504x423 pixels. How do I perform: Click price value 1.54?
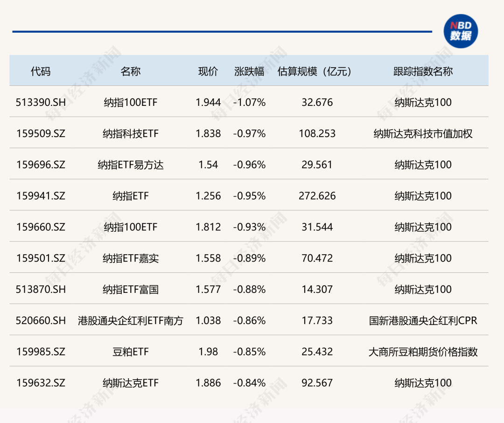click(208, 165)
